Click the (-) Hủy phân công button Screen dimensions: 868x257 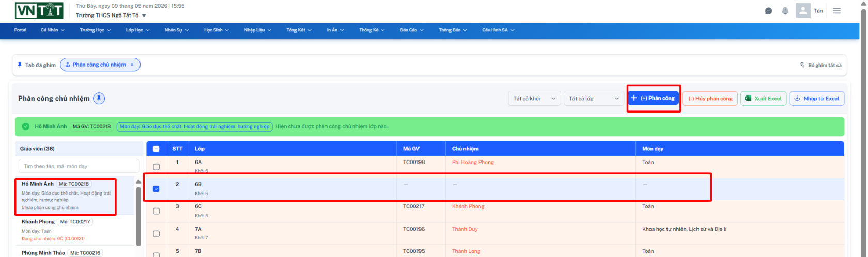tap(710, 99)
